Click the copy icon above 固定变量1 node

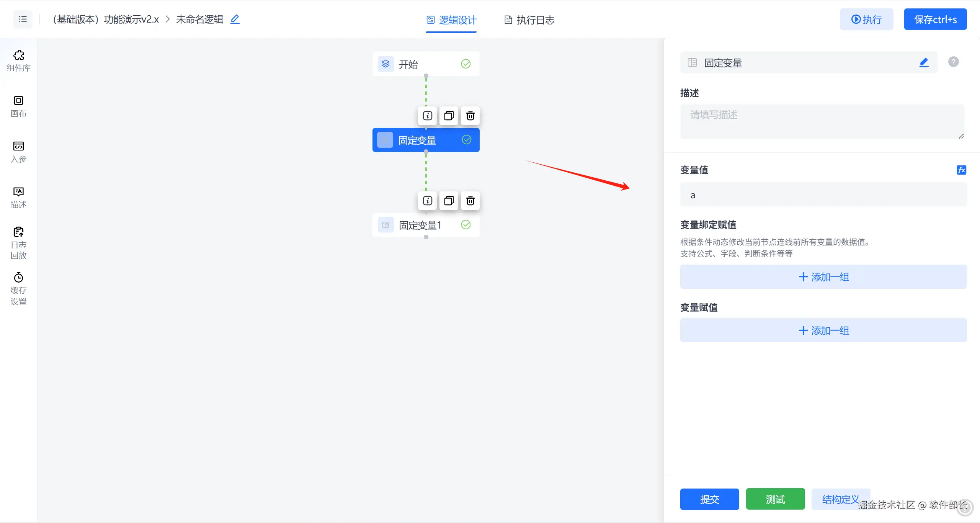449,201
